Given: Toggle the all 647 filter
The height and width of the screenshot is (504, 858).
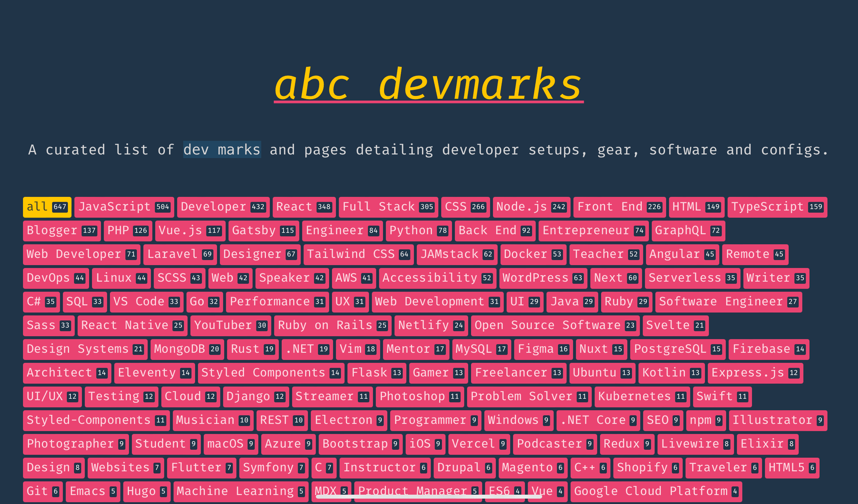Looking at the screenshot, I should pyautogui.click(x=46, y=207).
